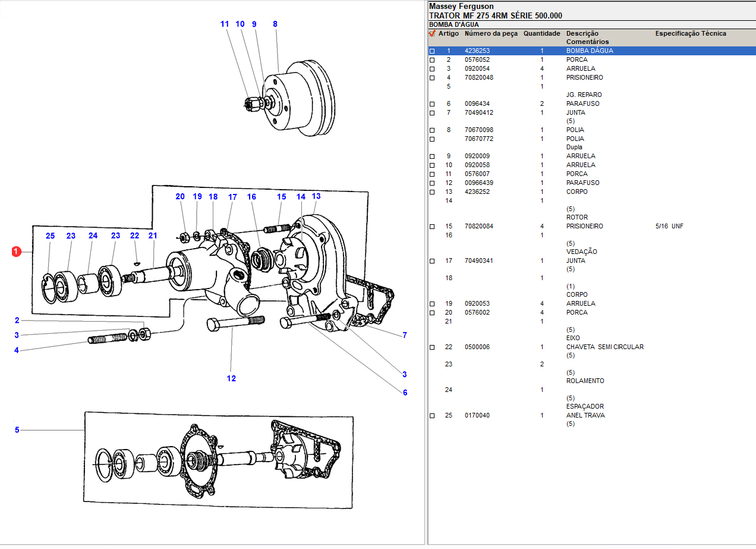The width and height of the screenshot is (756, 549).
Task: Sort by the Número da peça column header
Action: (491, 34)
